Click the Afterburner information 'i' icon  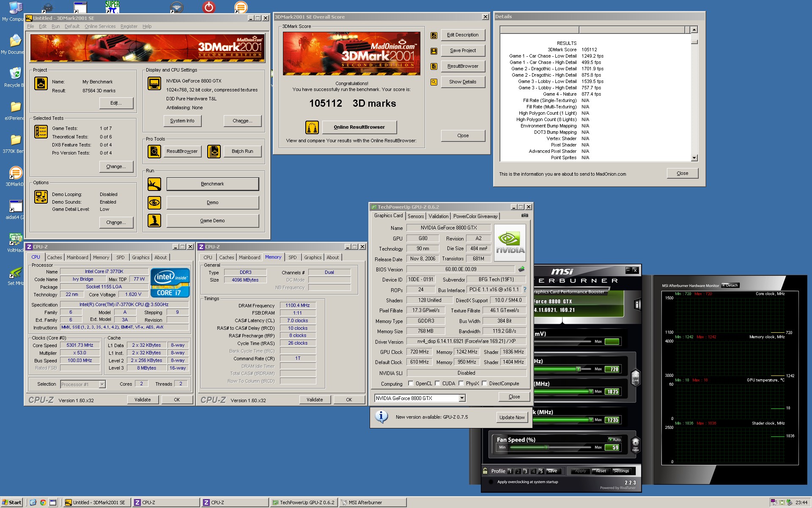637,304
